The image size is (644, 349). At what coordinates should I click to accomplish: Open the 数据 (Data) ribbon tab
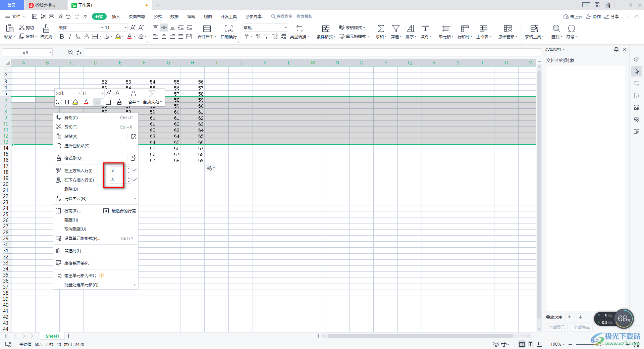[x=174, y=16]
